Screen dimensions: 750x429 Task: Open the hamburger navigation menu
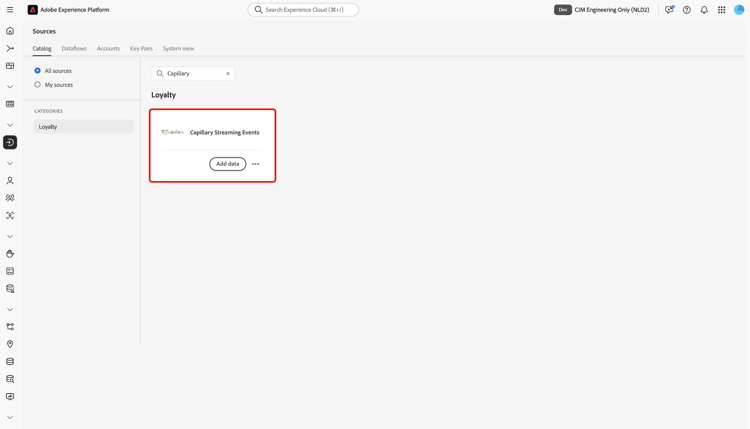click(10, 10)
